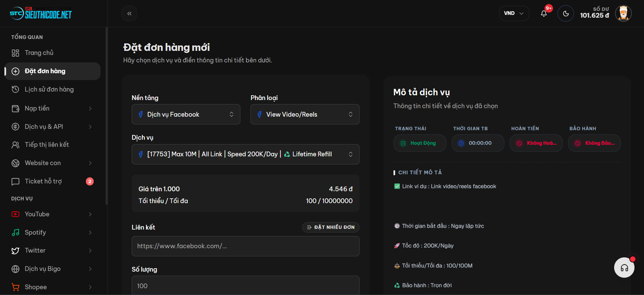Expand the Nạp tiền submenu
The height and width of the screenshot is (295, 644).
click(52, 109)
